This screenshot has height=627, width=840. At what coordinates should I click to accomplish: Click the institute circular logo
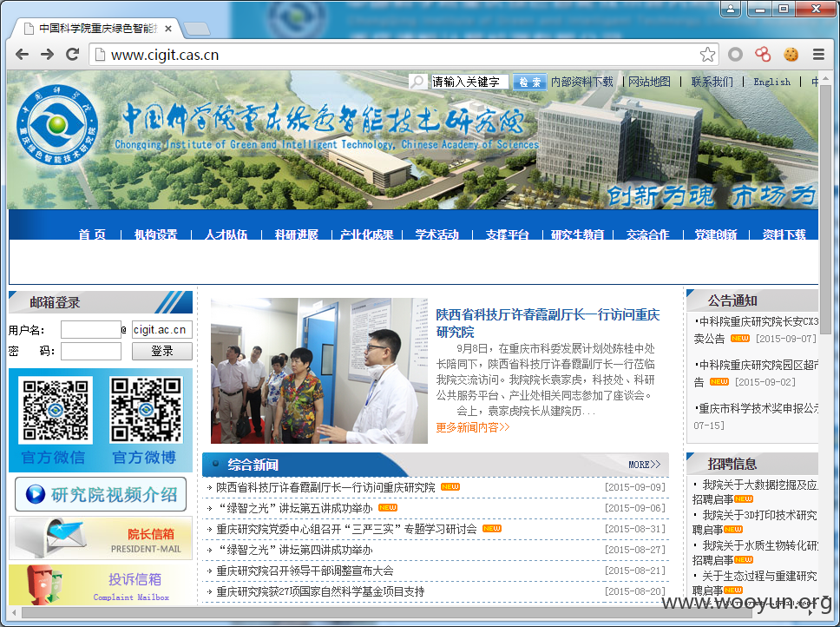(57, 124)
